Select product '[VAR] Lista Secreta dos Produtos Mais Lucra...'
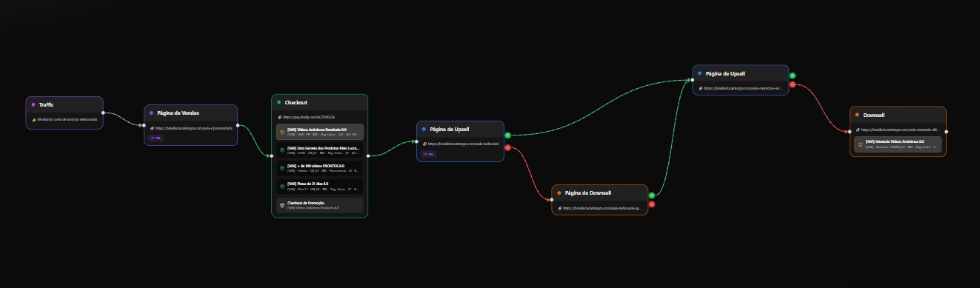Screen dimensions: 980x288 (x=319, y=150)
